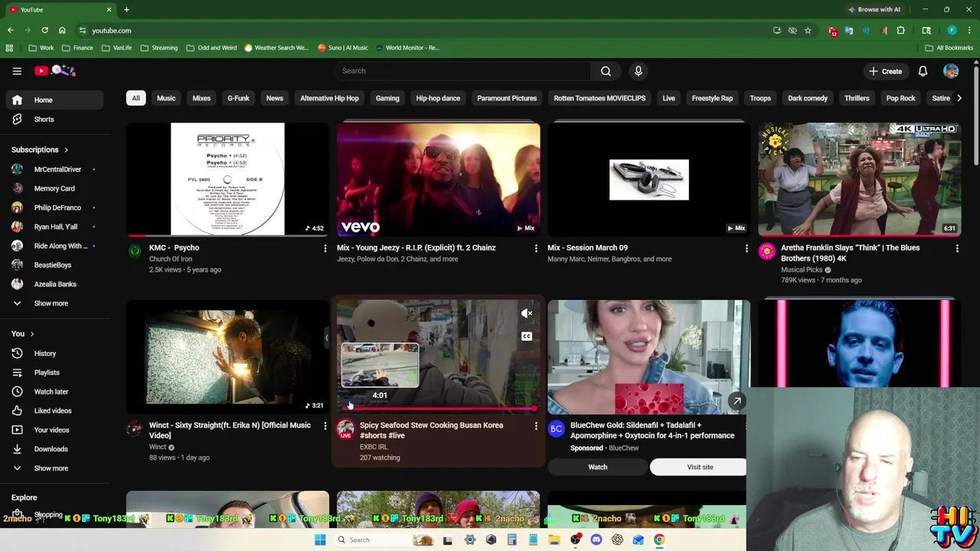The height and width of the screenshot is (551, 980).
Task: Click Browse with AI button
Action: tap(874, 9)
